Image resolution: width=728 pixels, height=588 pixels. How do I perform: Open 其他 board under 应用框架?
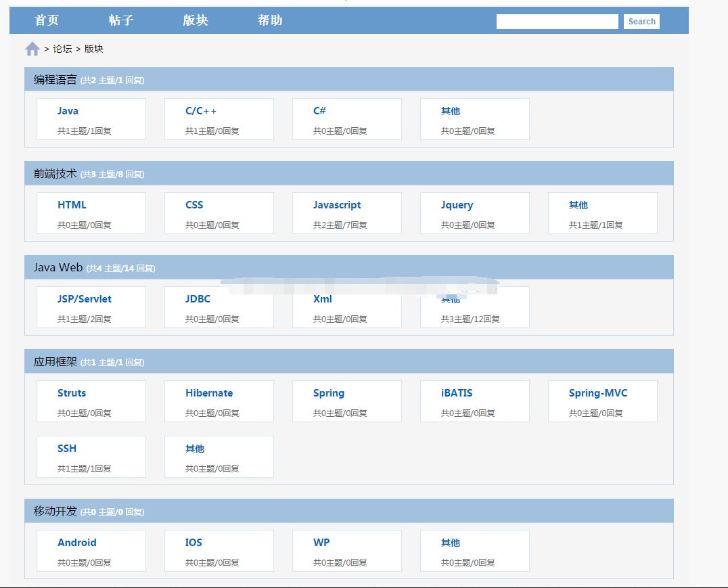coord(195,449)
